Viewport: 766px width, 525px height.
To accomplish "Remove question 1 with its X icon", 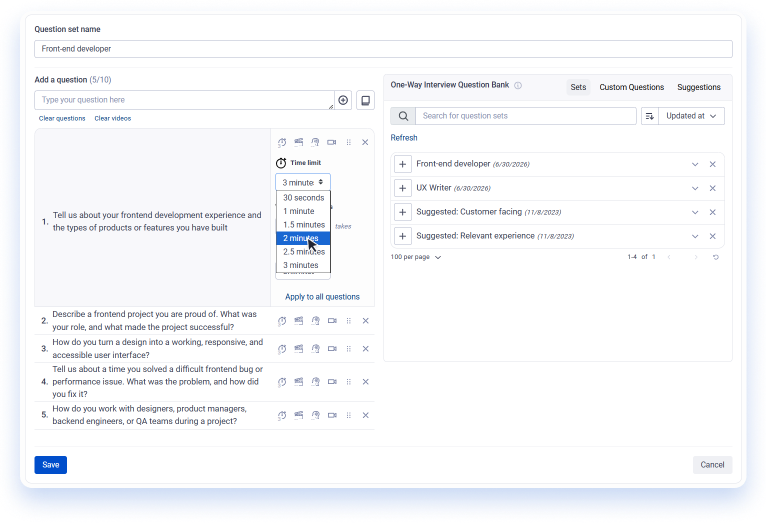I will tap(365, 142).
